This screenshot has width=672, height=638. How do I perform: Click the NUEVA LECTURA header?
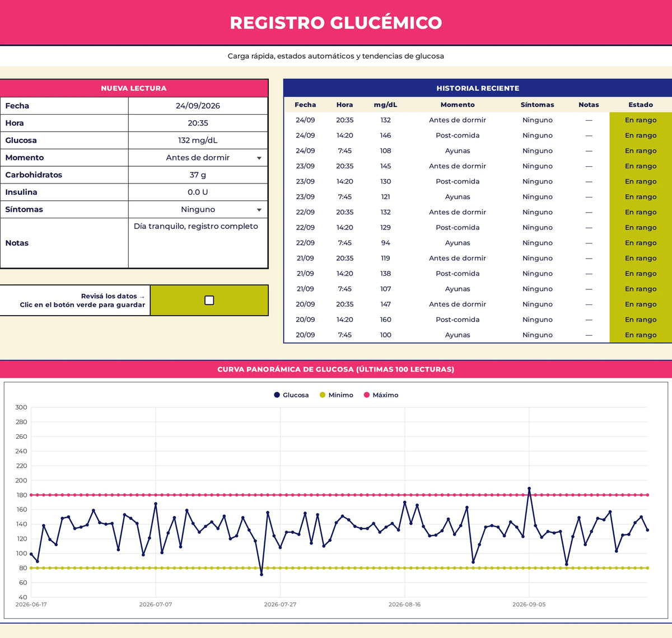tap(134, 88)
